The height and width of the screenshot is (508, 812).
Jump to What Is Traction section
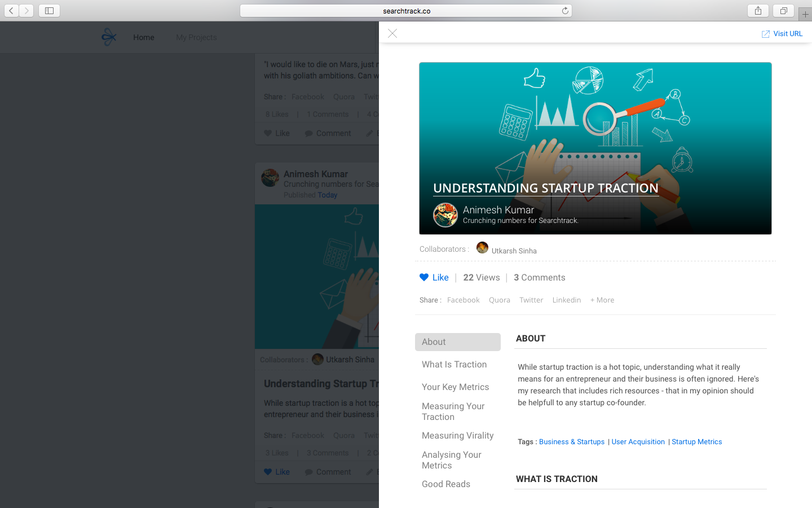click(x=454, y=365)
